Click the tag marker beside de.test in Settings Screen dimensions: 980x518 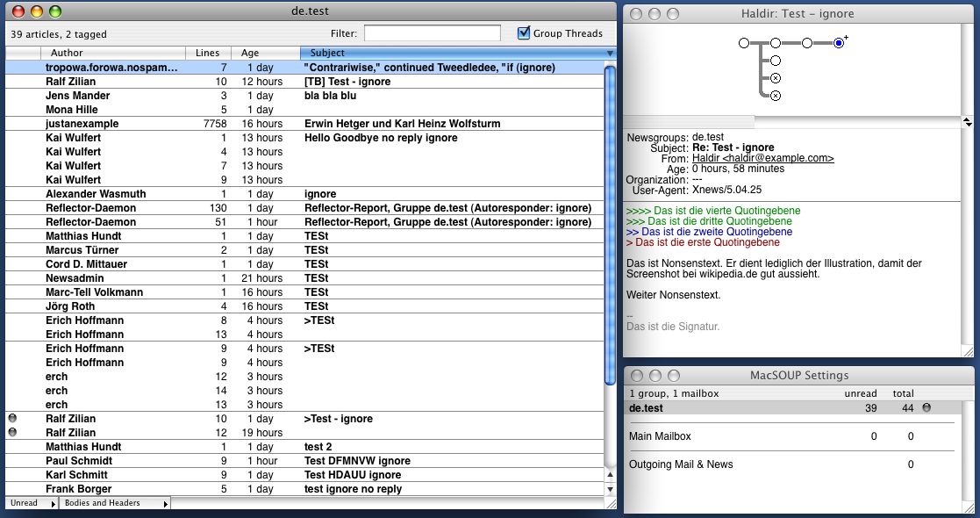(926, 407)
